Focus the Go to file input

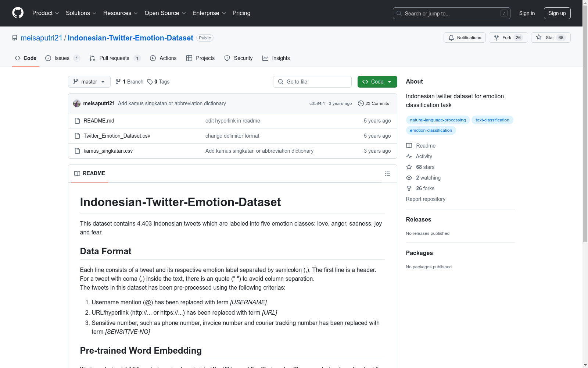(312, 82)
